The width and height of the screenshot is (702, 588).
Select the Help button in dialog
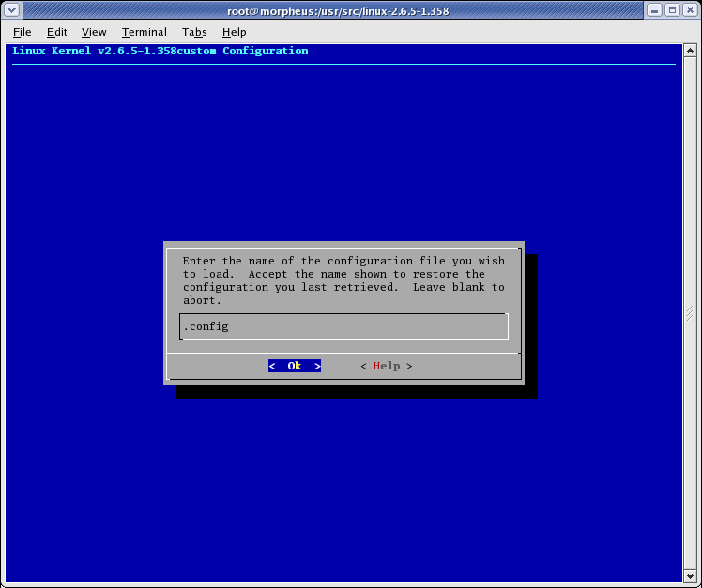[386, 366]
